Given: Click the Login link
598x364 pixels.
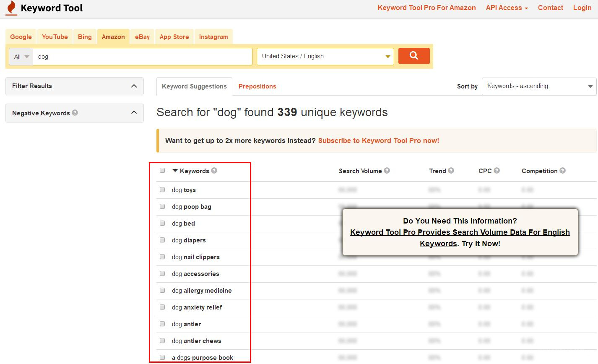Looking at the screenshot, I should pyautogui.click(x=582, y=8).
